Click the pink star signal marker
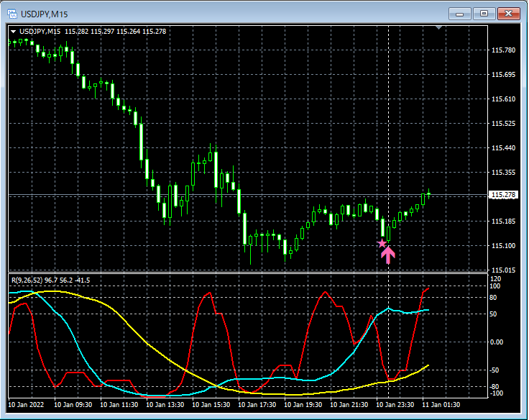This screenshot has width=529, height=420. click(382, 243)
